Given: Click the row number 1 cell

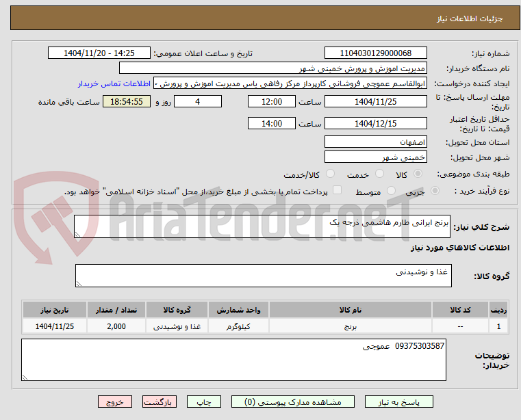Looking at the screenshot, I should click(x=498, y=326).
